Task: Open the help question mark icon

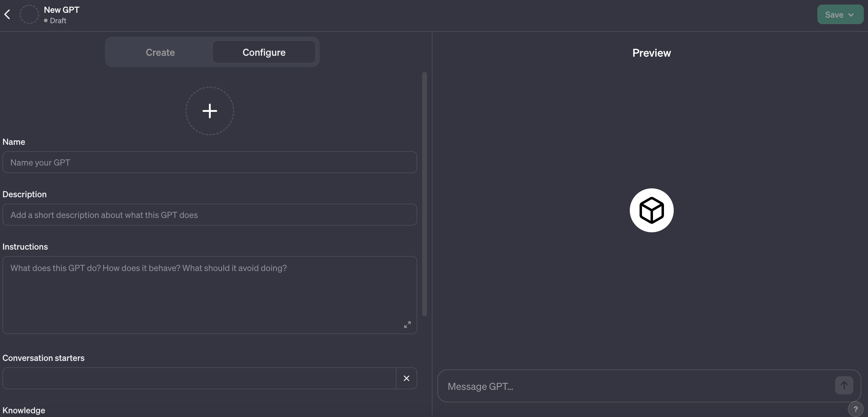Action: pyautogui.click(x=855, y=408)
